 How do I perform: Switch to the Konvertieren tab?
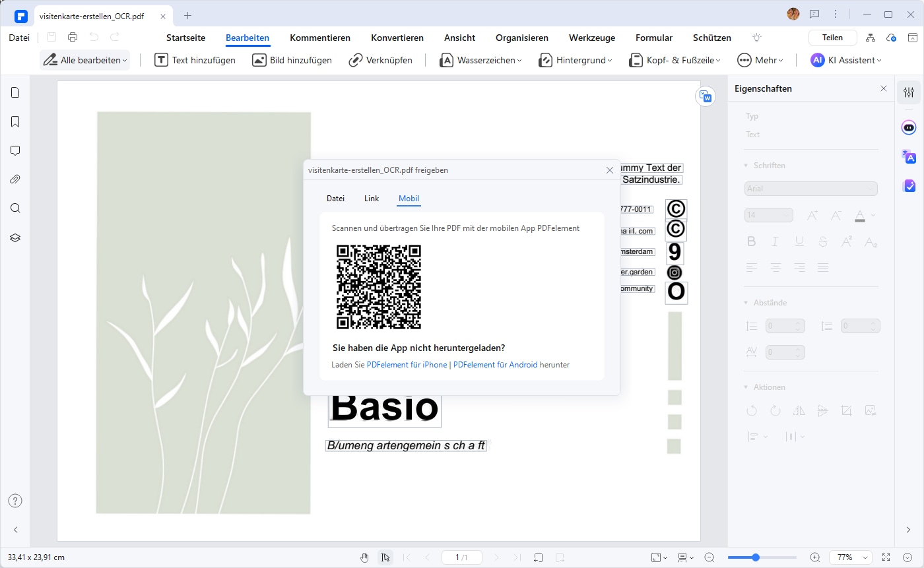coord(397,38)
